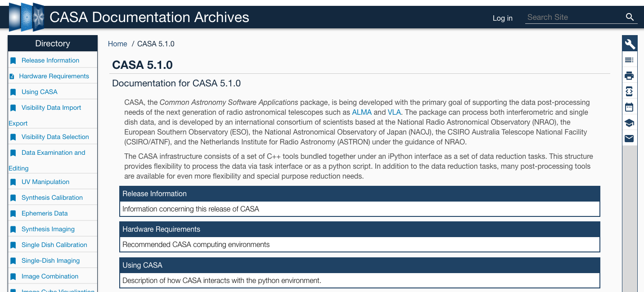Click the graduation cap icon
This screenshot has height=292, width=644.
pyautogui.click(x=629, y=123)
